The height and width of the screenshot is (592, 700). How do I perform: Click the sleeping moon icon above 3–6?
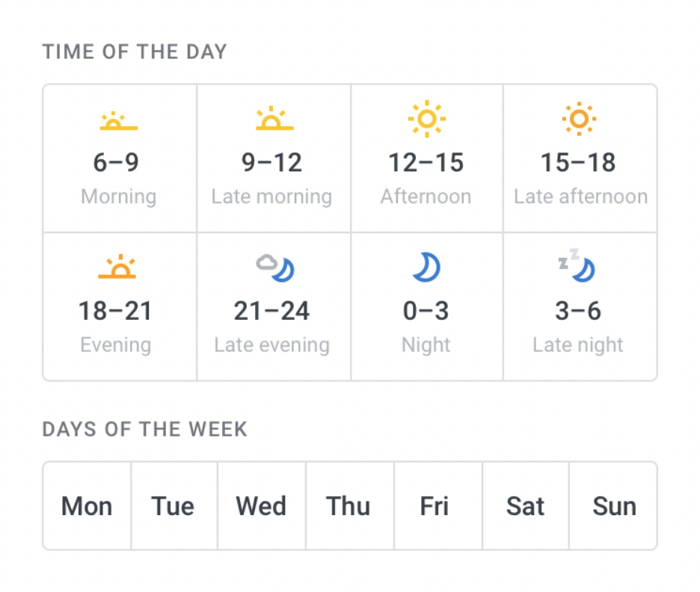(x=577, y=265)
